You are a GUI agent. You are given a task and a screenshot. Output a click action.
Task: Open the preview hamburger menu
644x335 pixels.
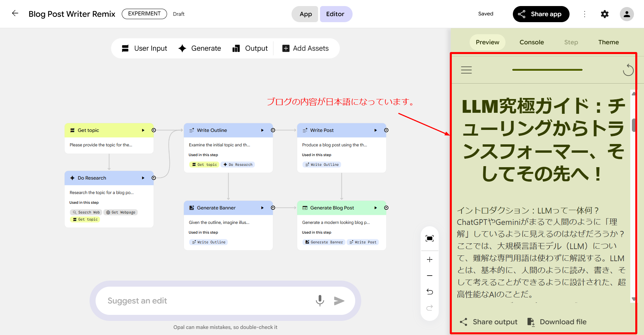466,70
